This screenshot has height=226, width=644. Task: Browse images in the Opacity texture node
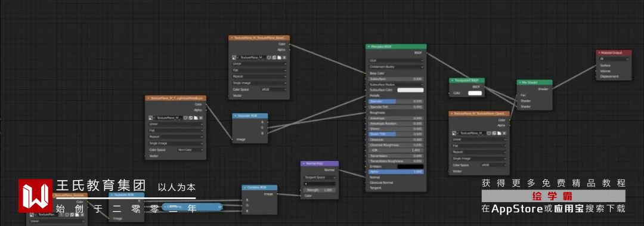coord(454,133)
